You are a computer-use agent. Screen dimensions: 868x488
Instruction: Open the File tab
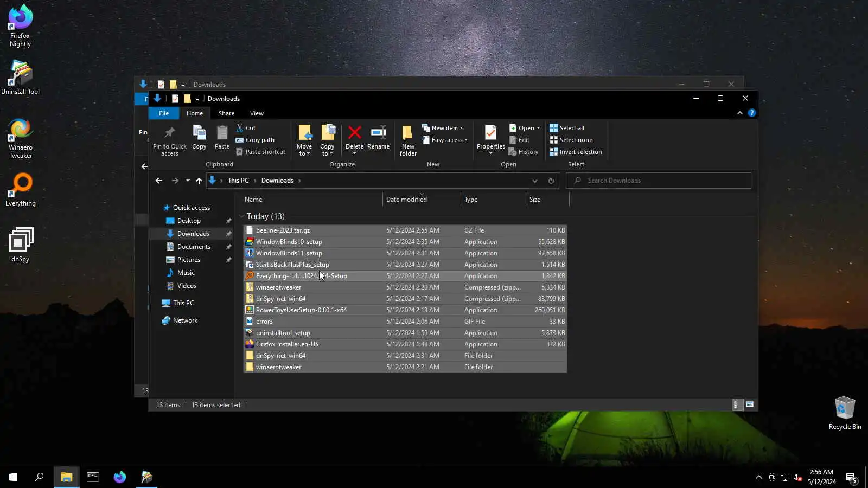click(x=164, y=113)
